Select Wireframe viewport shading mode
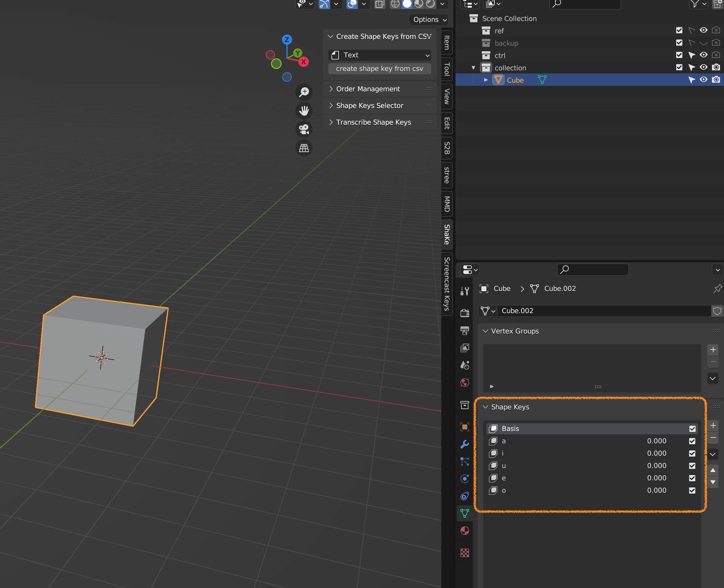Viewport: 724px width, 588px height. [395, 4]
